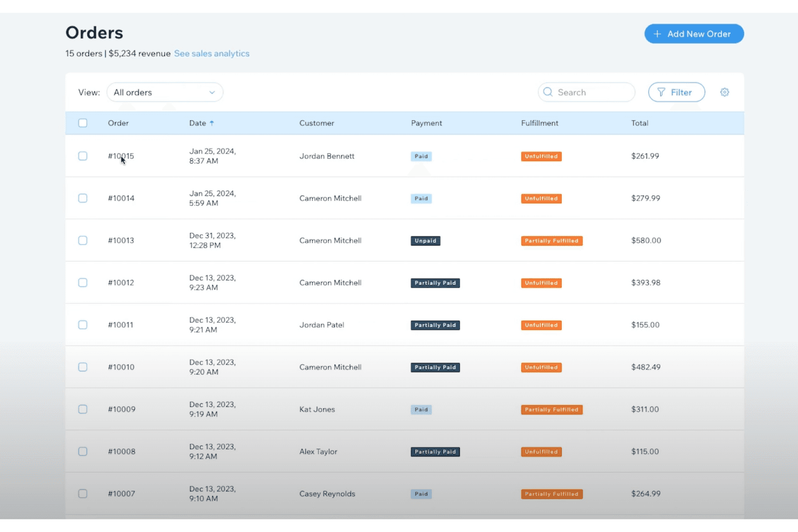This screenshot has width=798, height=532.
Task: Click the Date sort arrow icon
Action: click(x=212, y=123)
